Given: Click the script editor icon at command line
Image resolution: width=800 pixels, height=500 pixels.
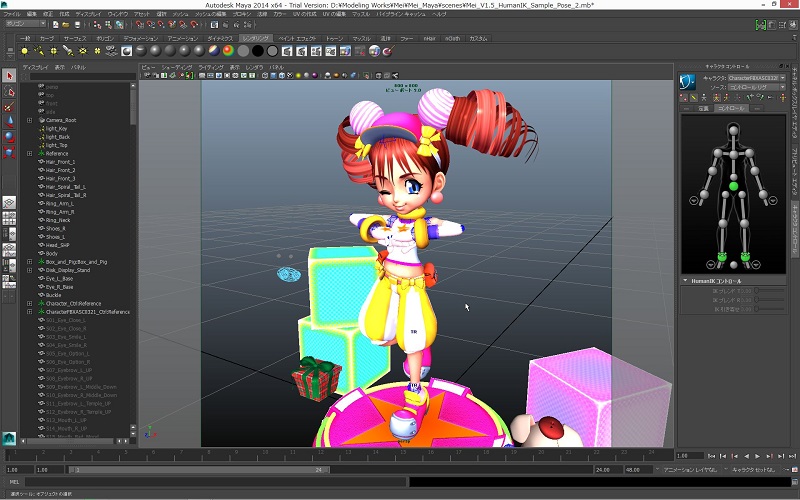Looking at the screenshot, I should [794, 482].
